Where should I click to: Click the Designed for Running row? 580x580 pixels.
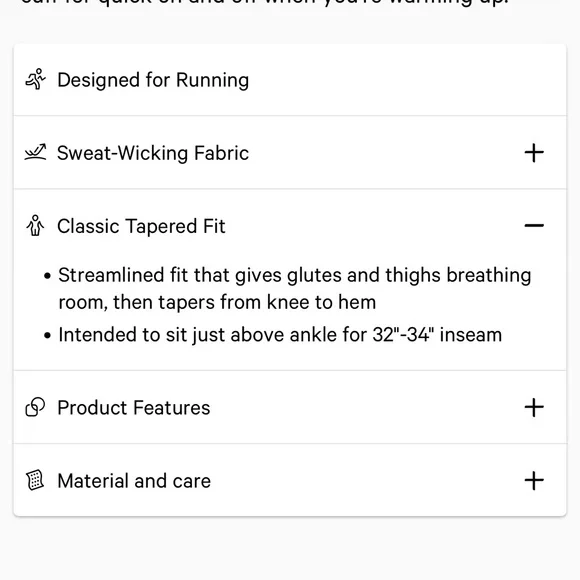[290, 80]
